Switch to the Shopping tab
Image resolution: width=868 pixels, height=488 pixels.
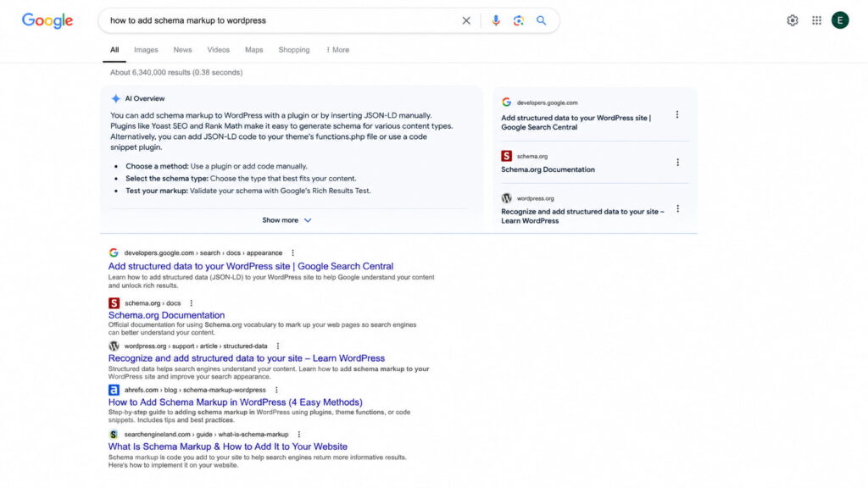(x=294, y=50)
